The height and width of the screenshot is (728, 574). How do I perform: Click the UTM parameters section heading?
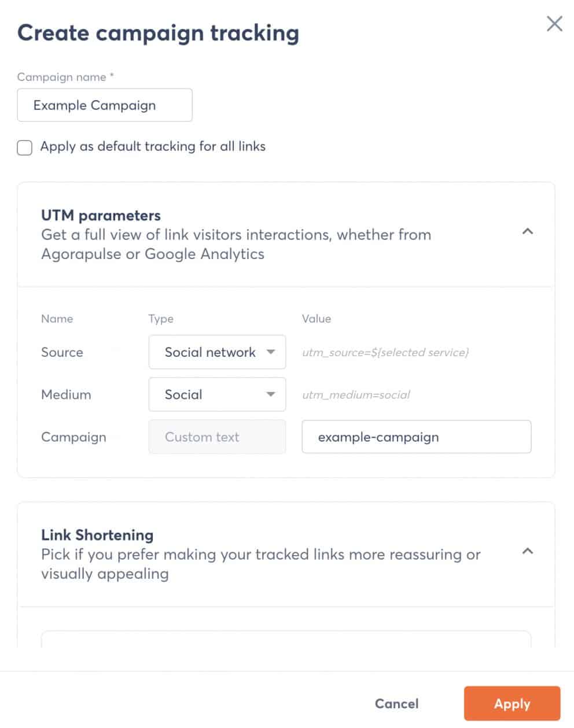101,216
